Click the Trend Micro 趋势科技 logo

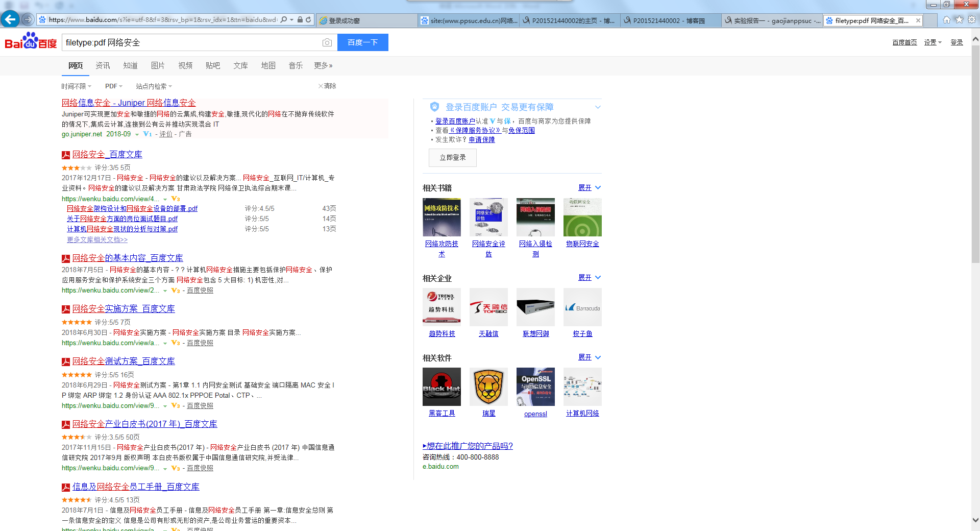point(442,307)
